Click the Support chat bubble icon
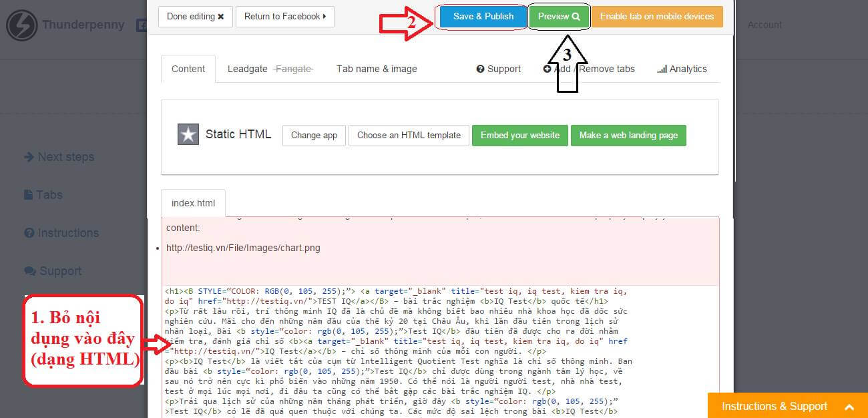Viewport: 868px width, 418px height. 29,271
